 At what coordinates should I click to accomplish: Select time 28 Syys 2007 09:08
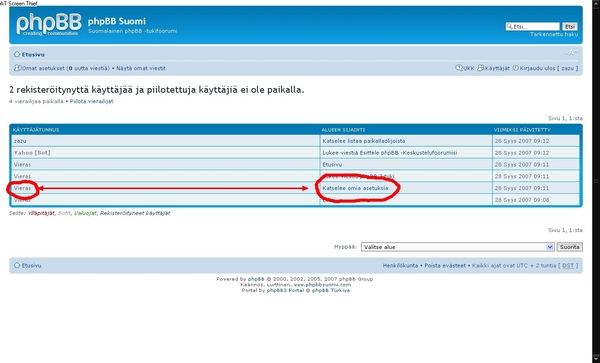[x=522, y=200]
